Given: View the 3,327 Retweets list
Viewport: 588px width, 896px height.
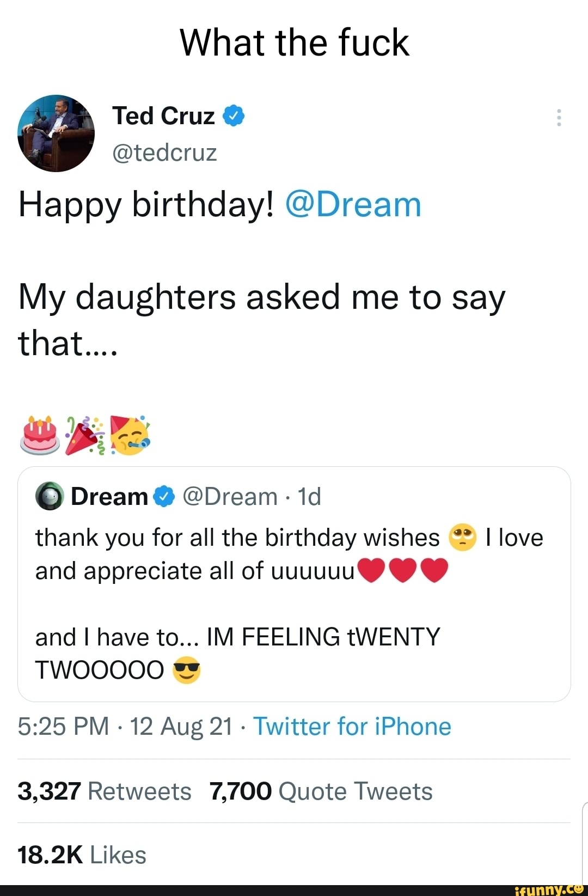Looking at the screenshot, I should pyautogui.click(x=105, y=791).
